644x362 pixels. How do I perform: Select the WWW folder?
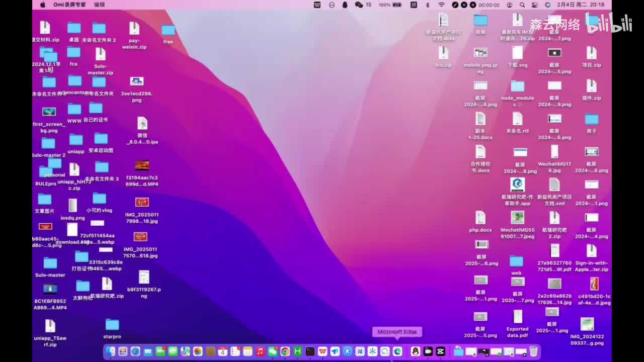coord(74,114)
